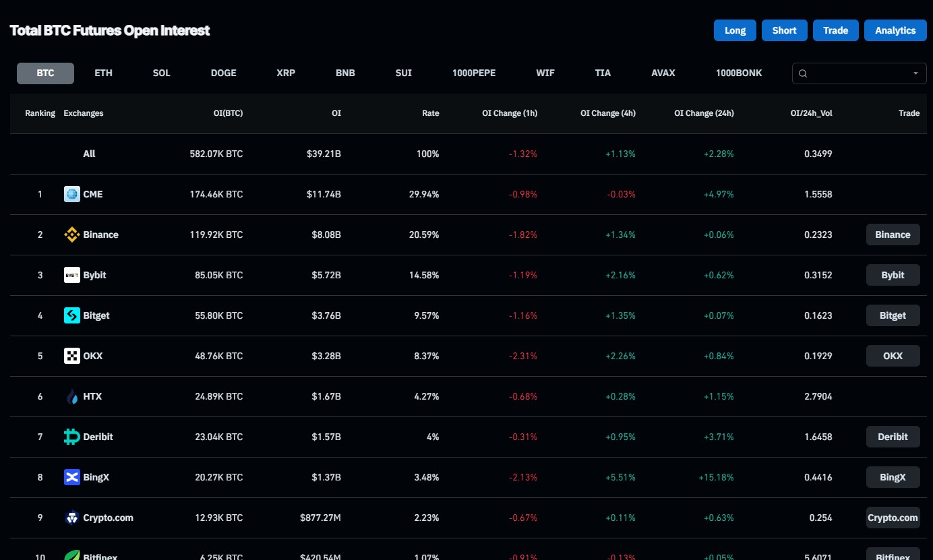The image size is (933, 560).
Task: Click BingX's +15.18% 24h change
Action: click(x=716, y=477)
